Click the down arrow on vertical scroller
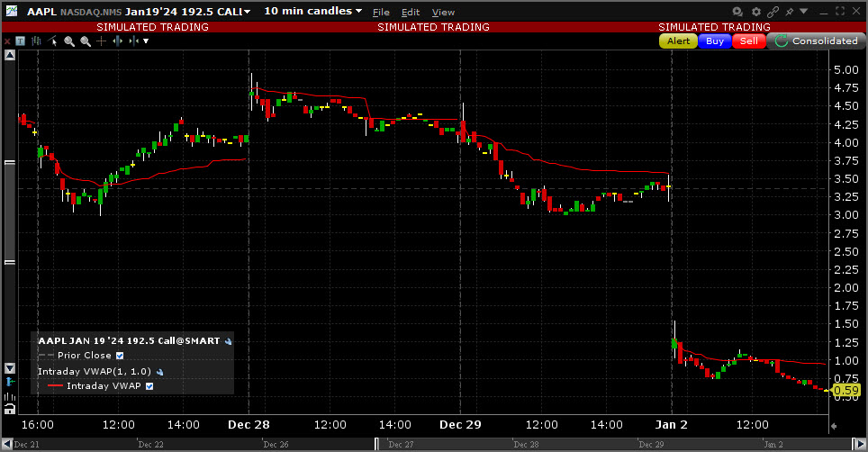 [10, 368]
